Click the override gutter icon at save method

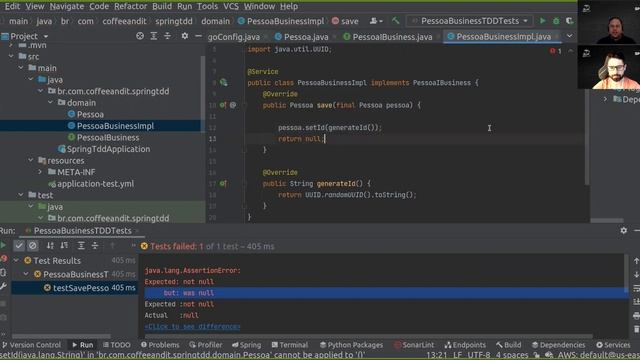[223, 105]
